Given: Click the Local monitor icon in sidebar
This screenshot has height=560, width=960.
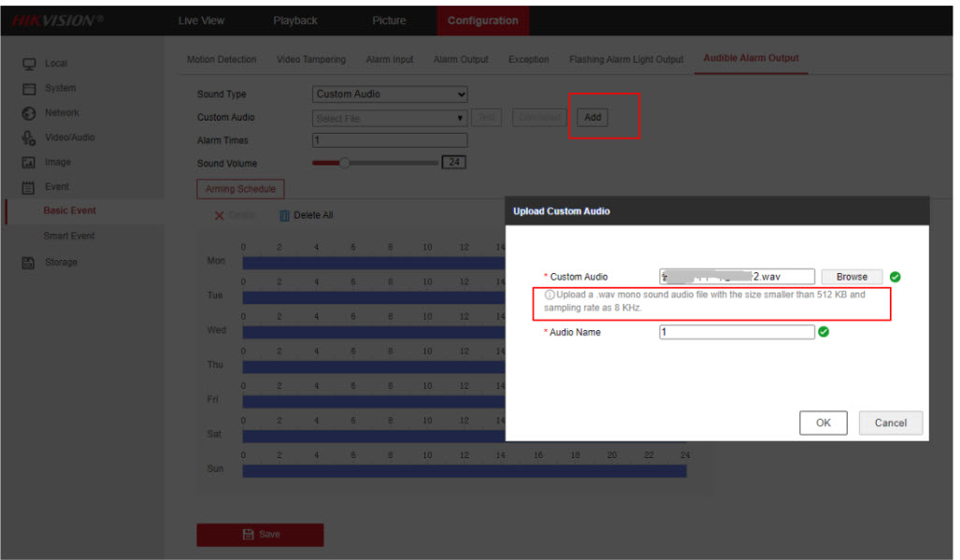Looking at the screenshot, I should (x=29, y=64).
